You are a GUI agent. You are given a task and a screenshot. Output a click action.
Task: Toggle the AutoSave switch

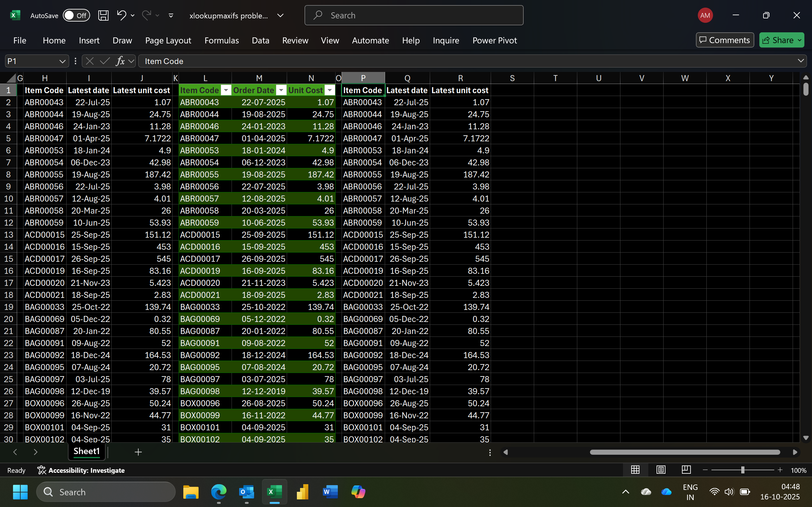(x=76, y=16)
